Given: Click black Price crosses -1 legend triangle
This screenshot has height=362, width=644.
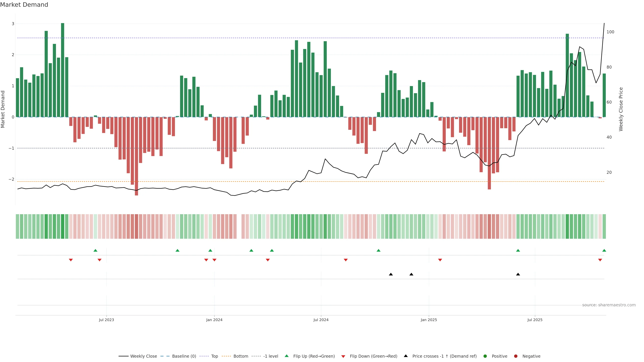Looking at the screenshot, I should [406, 356].
